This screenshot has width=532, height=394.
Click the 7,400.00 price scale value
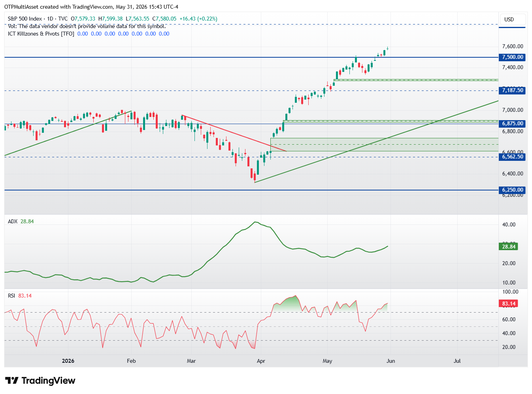coord(513,67)
